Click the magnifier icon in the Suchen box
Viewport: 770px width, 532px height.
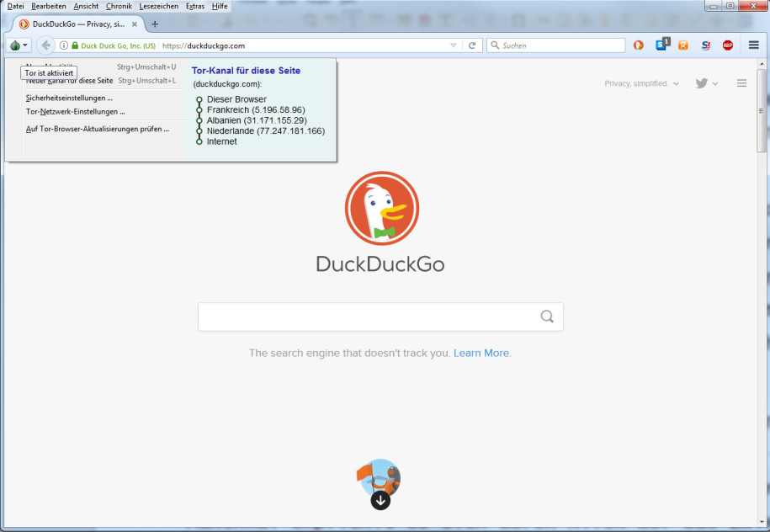coord(495,45)
